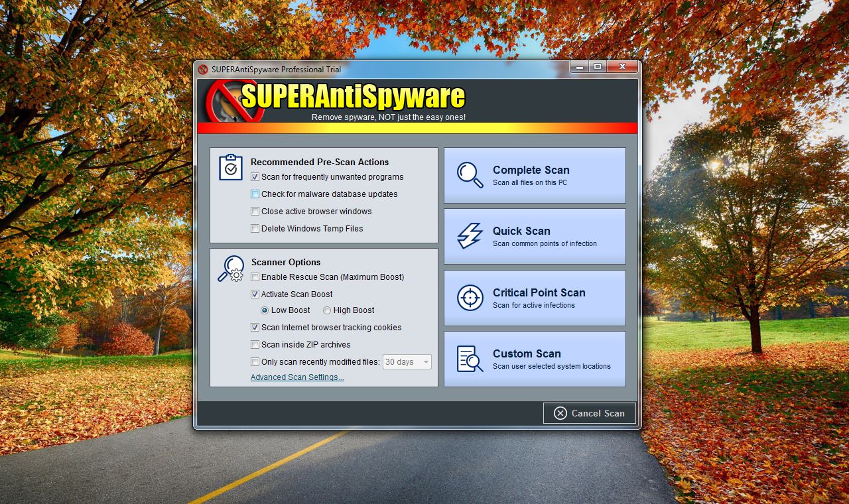The image size is (849, 504).
Task: Enable Scan inside ZIP archives
Action: [255, 345]
